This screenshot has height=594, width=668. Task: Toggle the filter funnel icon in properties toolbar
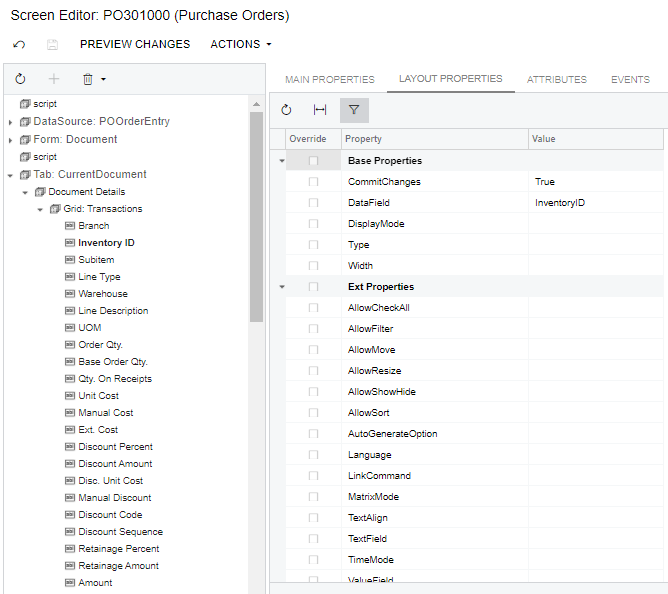pos(354,110)
